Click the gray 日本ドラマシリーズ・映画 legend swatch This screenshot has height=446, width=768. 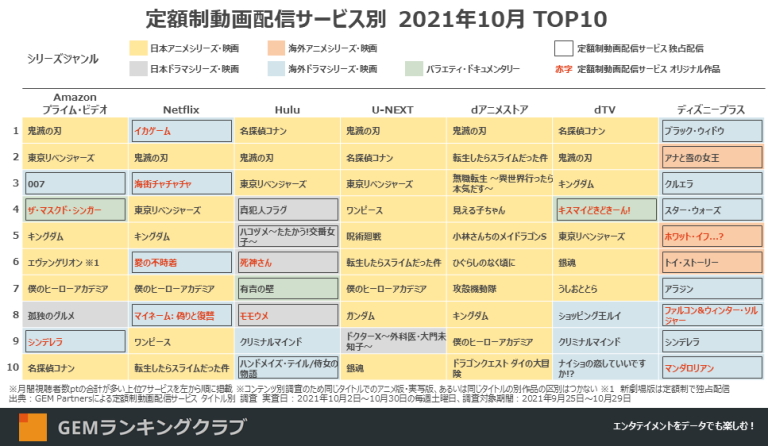pyautogui.click(x=139, y=69)
